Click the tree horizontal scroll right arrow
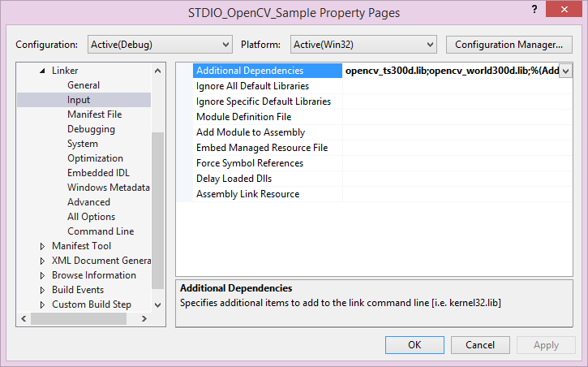The width and height of the screenshot is (588, 367). click(x=144, y=318)
